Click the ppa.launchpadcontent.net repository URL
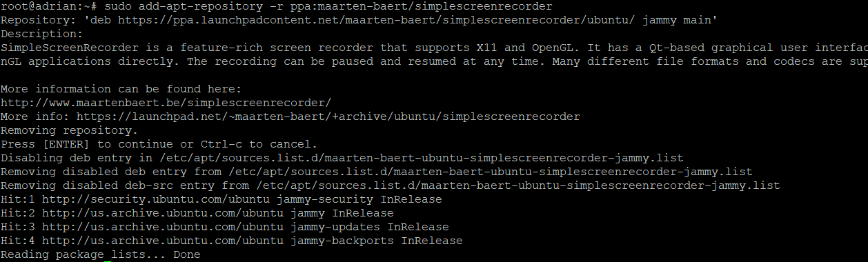The width and height of the screenshot is (868, 262). [x=376, y=20]
